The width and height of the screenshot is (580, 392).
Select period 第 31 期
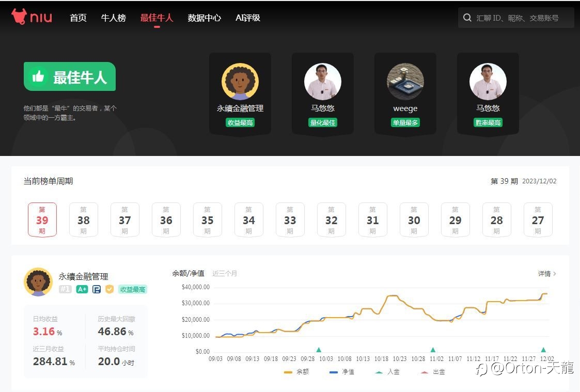[x=372, y=219]
